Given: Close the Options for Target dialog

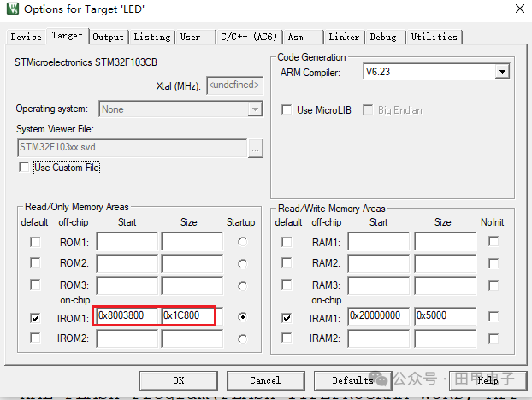Looking at the screenshot, I should 519,9.
